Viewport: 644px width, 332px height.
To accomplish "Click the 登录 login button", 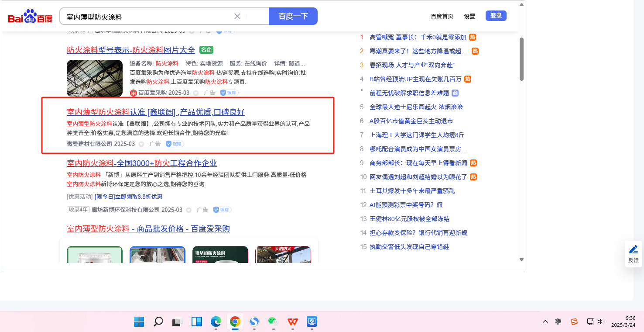I will click(x=496, y=16).
